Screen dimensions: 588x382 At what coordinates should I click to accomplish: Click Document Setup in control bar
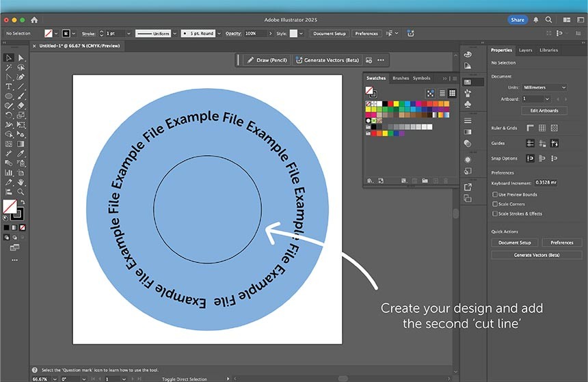pos(330,33)
